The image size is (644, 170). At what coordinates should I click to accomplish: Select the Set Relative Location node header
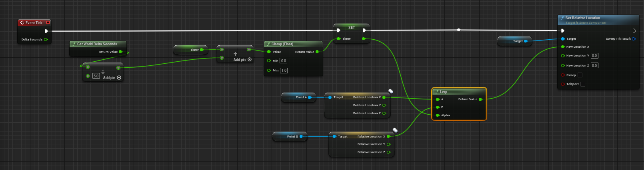[x=598, y=20]
